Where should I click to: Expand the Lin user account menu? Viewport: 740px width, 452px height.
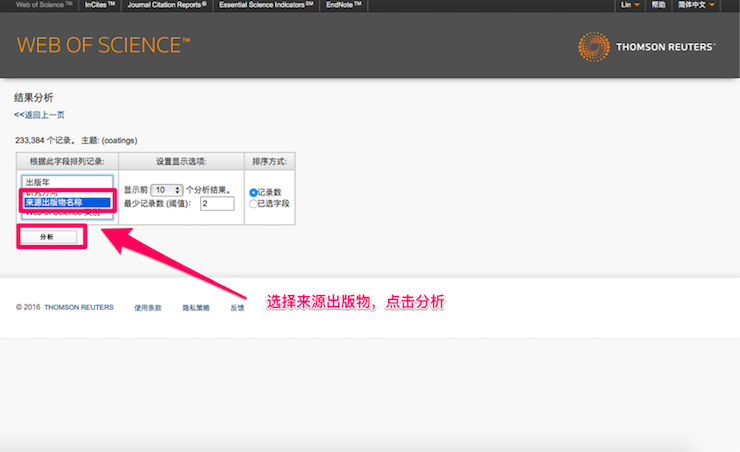tap(630, 5)
